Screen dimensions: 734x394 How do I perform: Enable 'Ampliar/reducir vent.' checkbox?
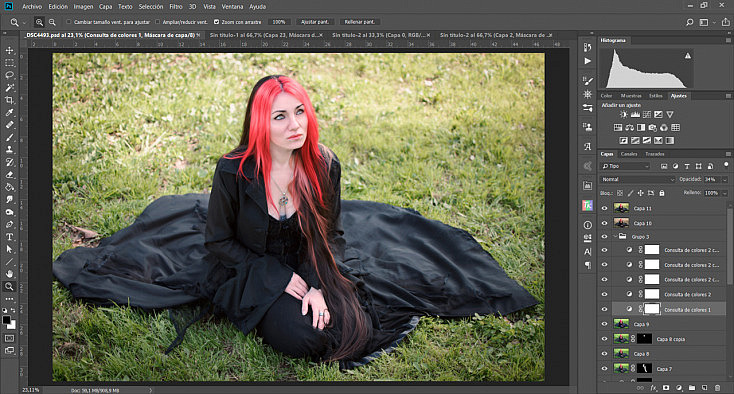tap(157, 22)
